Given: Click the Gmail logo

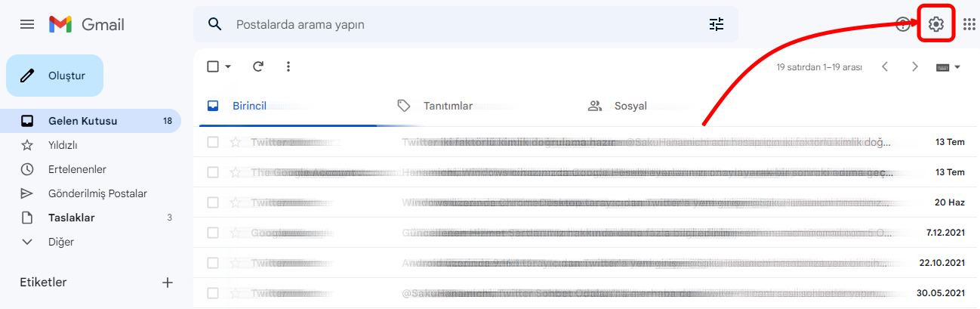Looking at the screenshot, I should click(86, 24).
